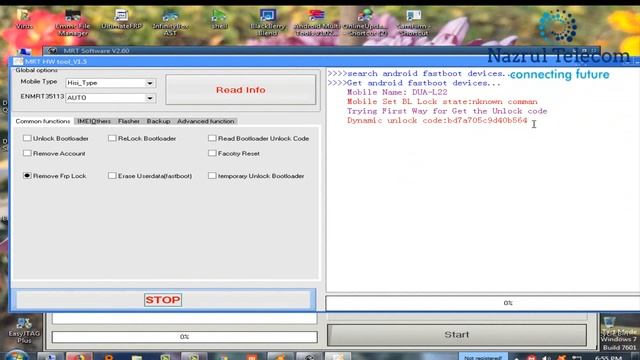Open the Virus folder desktop icon
Viewport: 640px width, 360px height.
click(x=24, y=19)
